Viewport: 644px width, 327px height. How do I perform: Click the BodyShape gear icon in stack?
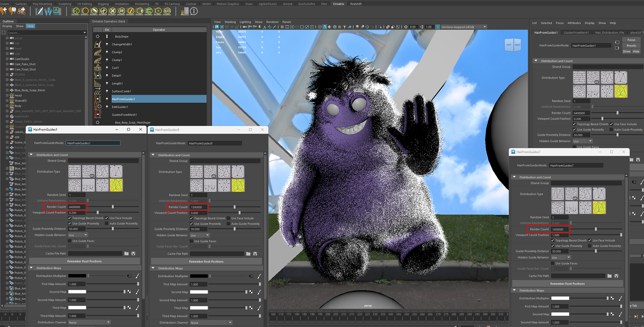click(x=98, y=37)
